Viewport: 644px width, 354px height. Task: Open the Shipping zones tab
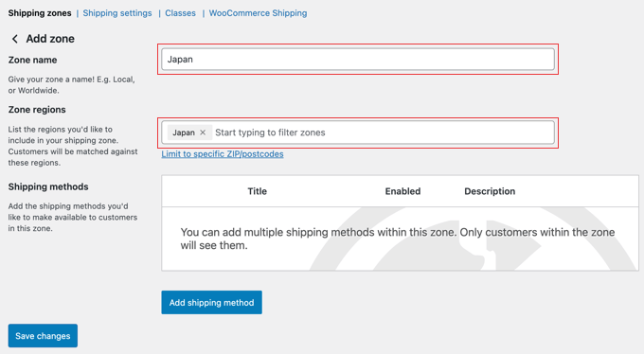pos(40,13)
